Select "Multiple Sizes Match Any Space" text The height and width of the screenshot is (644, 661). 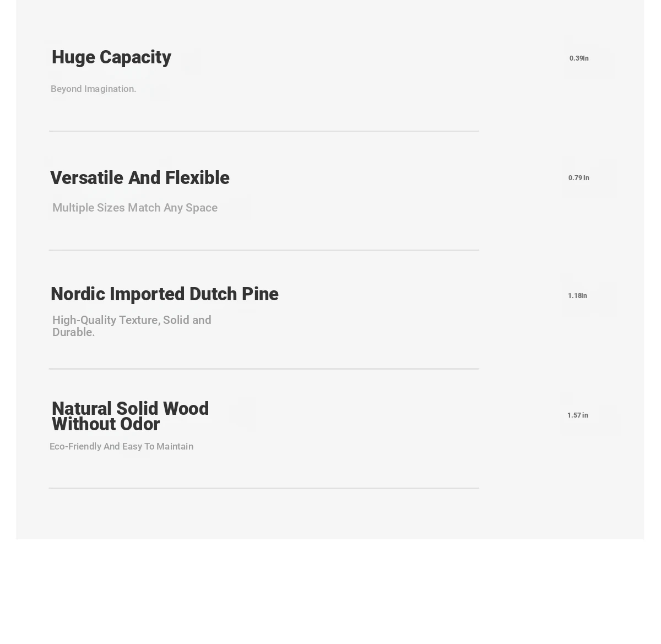pyautogui.click(x=135, y=208)
